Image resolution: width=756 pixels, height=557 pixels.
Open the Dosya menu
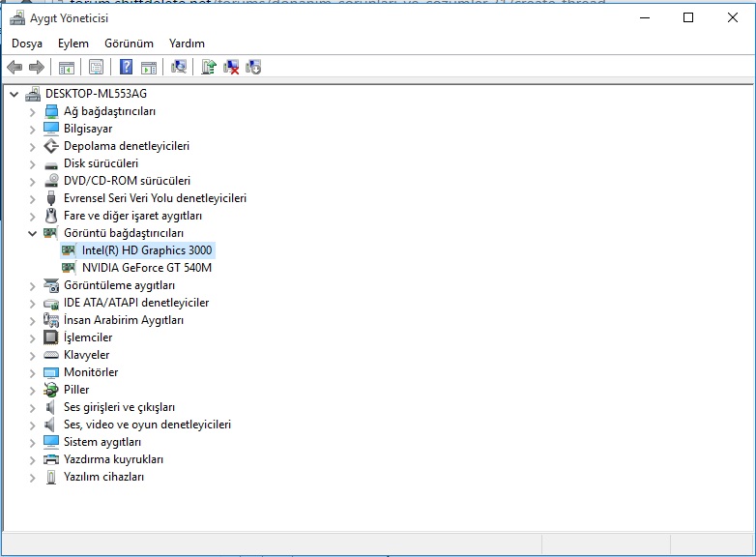(27, 44)
